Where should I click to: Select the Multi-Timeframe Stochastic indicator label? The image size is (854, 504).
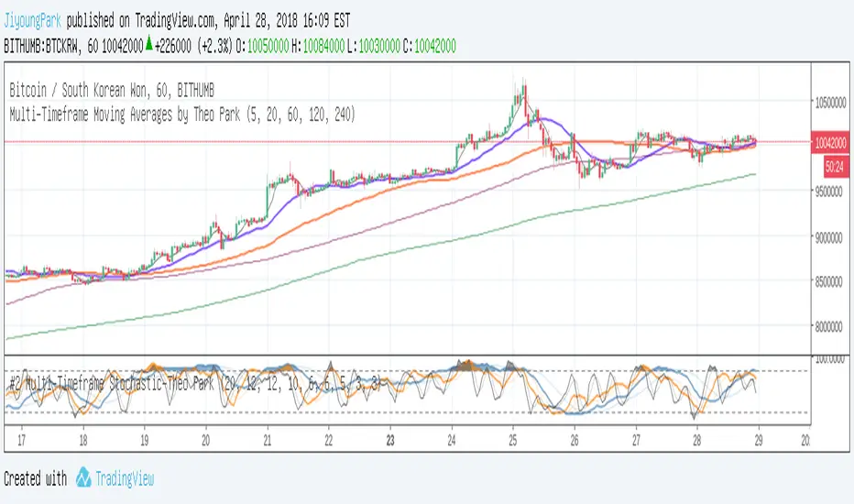pyautogui.click(x=196, y=384)
